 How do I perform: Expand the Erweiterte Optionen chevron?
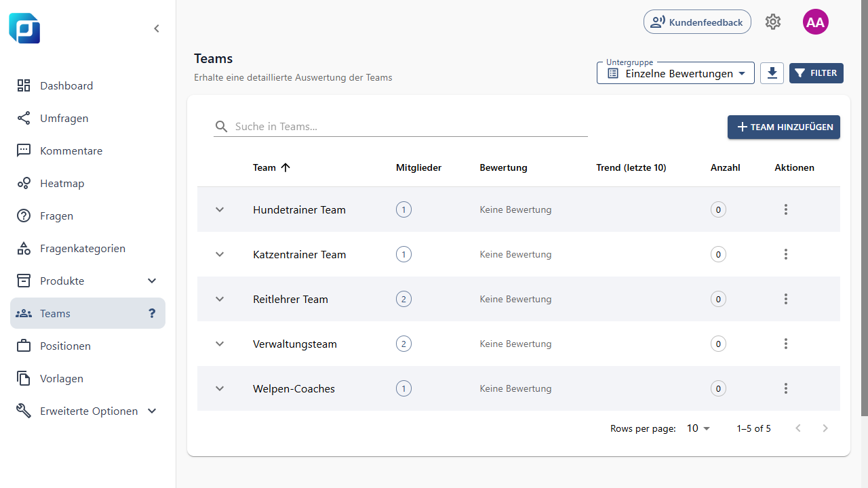point(152,411)
